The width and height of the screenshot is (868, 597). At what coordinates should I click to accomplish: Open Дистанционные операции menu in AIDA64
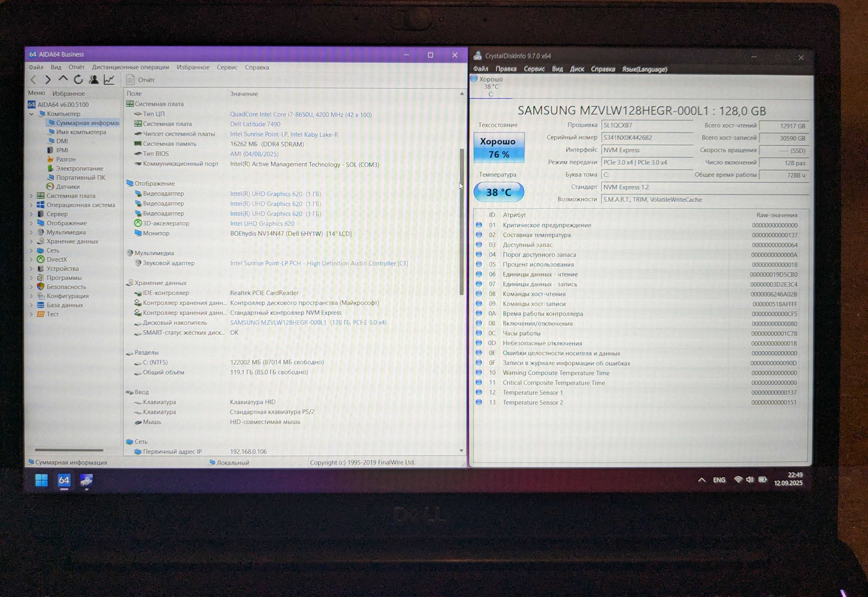(131, 67)
